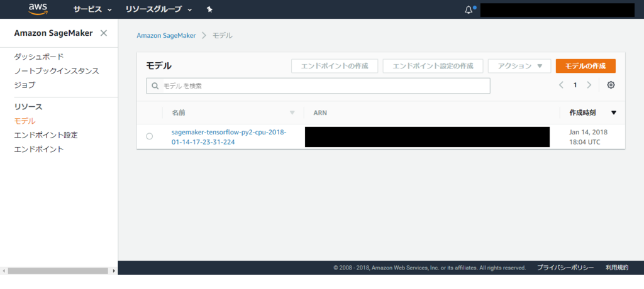This screenshot has height=289, width=644.
Task: Click the Jan 14, 2018 18:04 UTC cell
Action: [588, 137]
